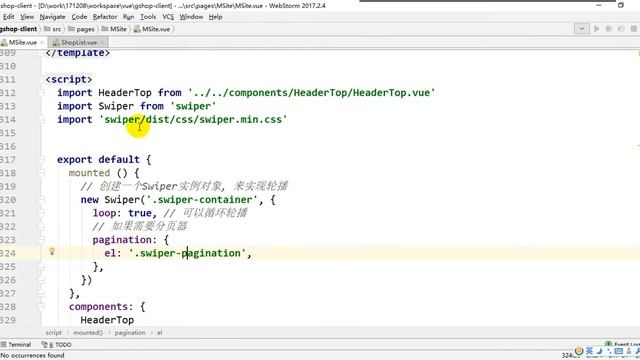The height and width of the screenshot is (360, 640).
Task: Click the '.swiper-pagination' string on line 324
Action: coord(187,253)
